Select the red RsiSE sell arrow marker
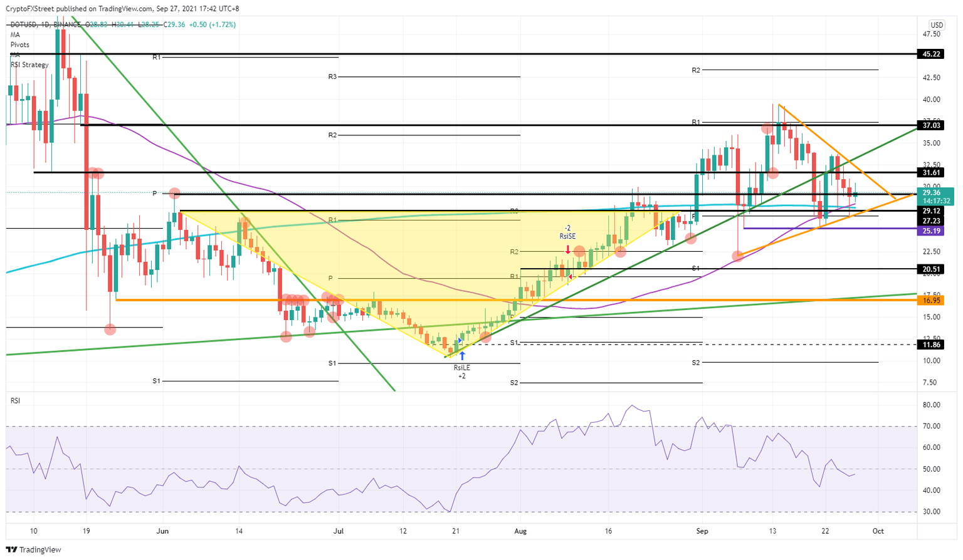 [568, 249]
